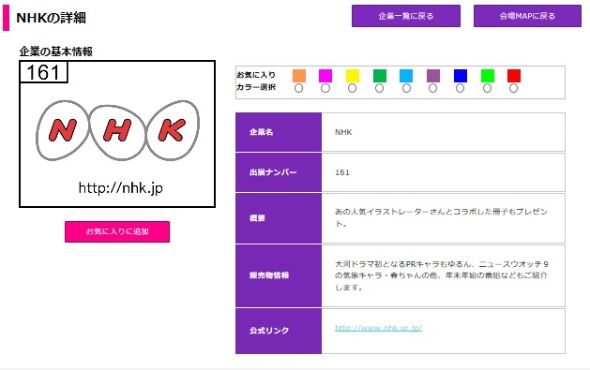Select the radio button under the purple swatch
The width and height of the screenshot is (590, 370).
[433, 88]
